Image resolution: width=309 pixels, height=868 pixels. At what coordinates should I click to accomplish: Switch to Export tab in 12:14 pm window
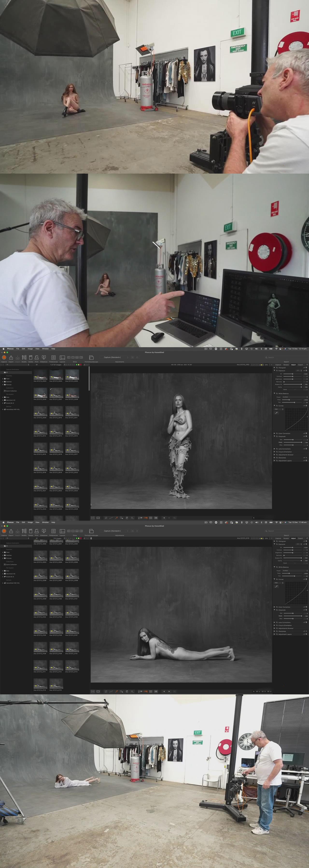point(300,365)
